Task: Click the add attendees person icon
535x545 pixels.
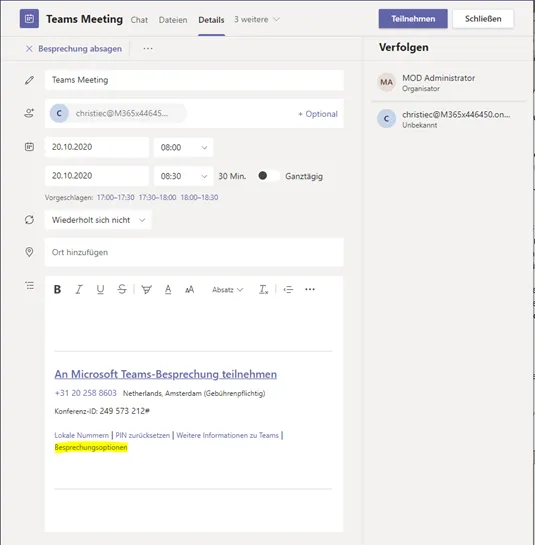Action: [29, 113]
